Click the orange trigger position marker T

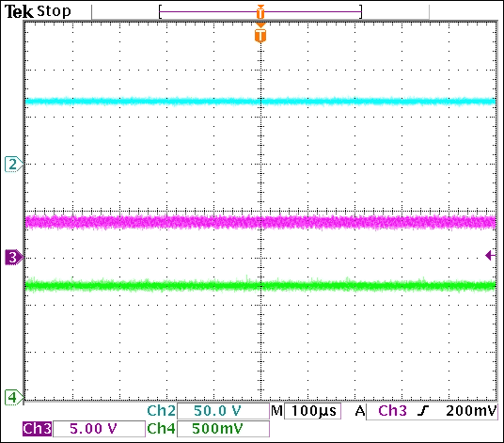point(260,34)
